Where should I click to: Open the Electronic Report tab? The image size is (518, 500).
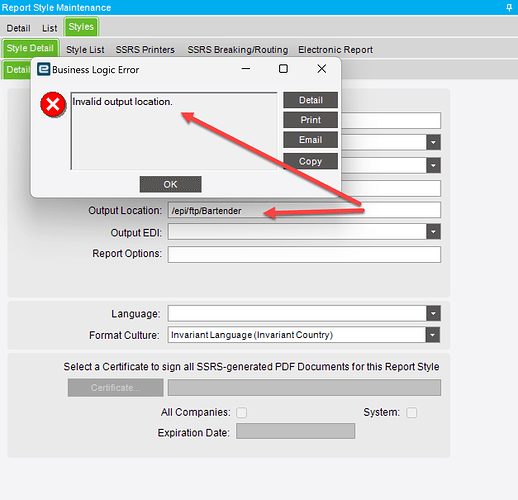click(335, 50)
